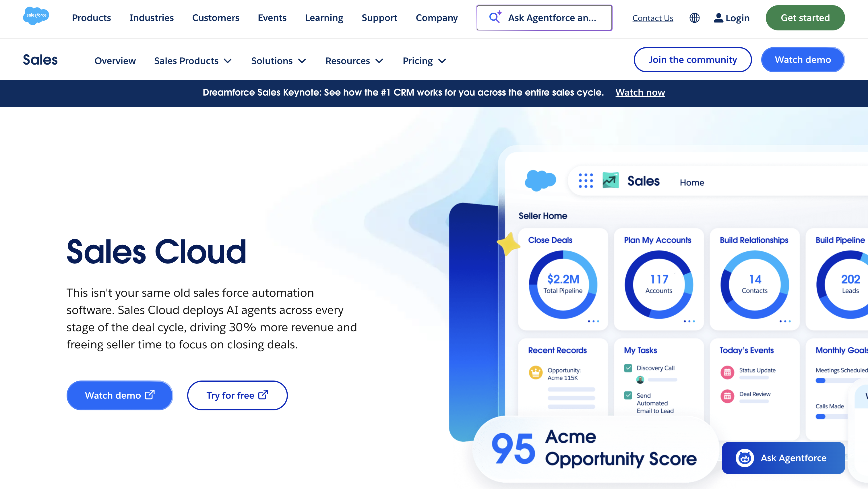The image size is (868, 489).
Task: Click the Status Update calendar icon
Action: click(x=727, y=372)
